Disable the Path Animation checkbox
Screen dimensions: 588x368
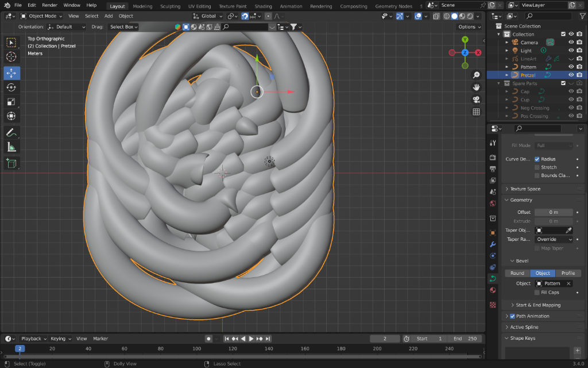pyautogui.click(x=512, y=316)
